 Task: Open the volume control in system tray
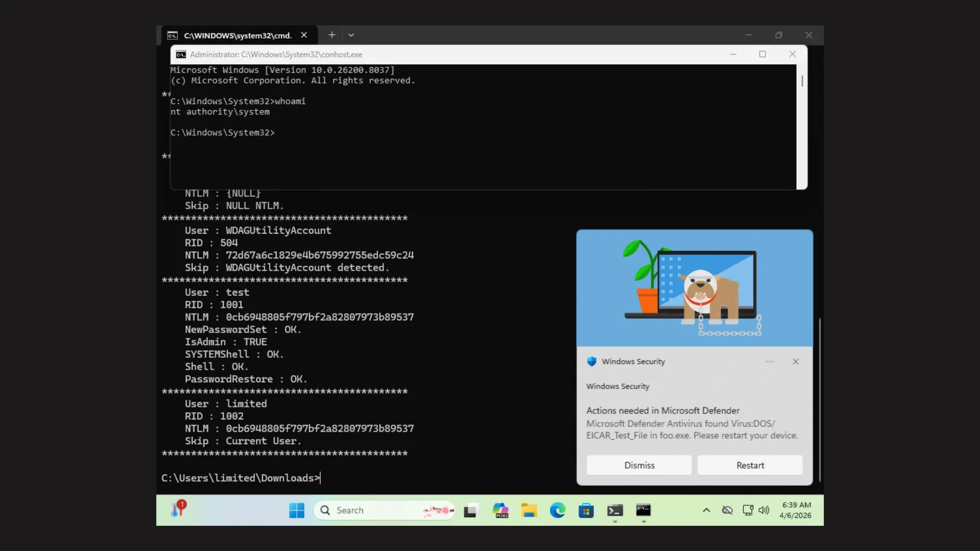[x=764, y=510]
